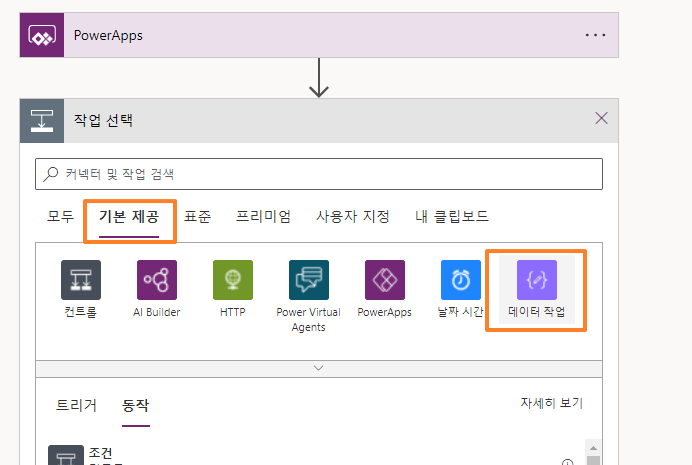Screen dimensions: 692x465
Task: Switch to the 트리거 tab
Action: pos(76,405)
